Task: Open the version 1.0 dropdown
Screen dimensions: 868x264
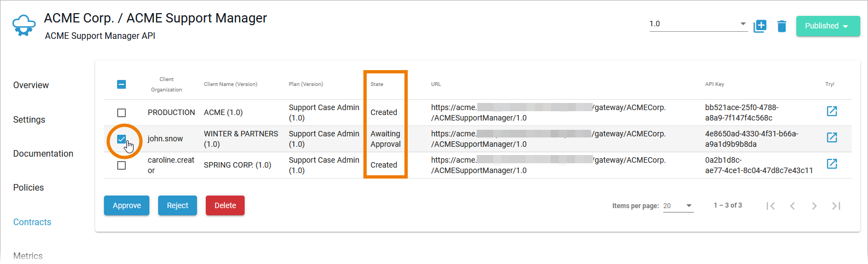Action: (698, 24)
